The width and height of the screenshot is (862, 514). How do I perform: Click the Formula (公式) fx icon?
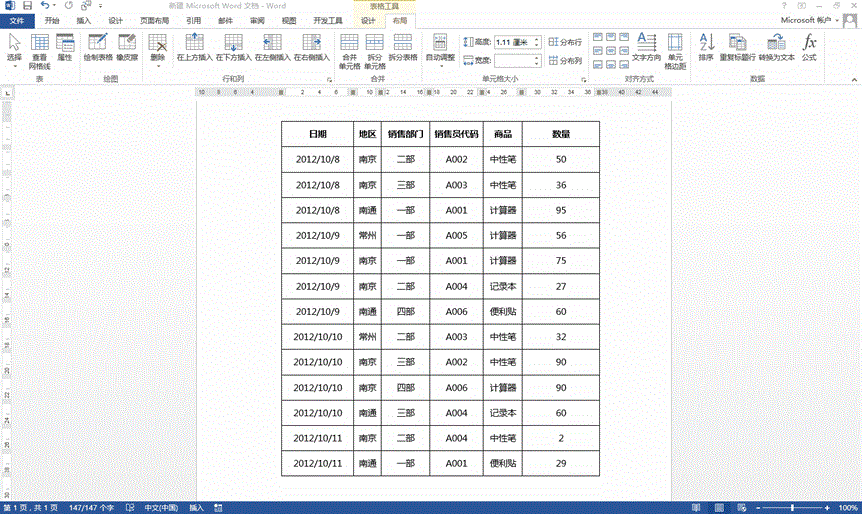810,46
